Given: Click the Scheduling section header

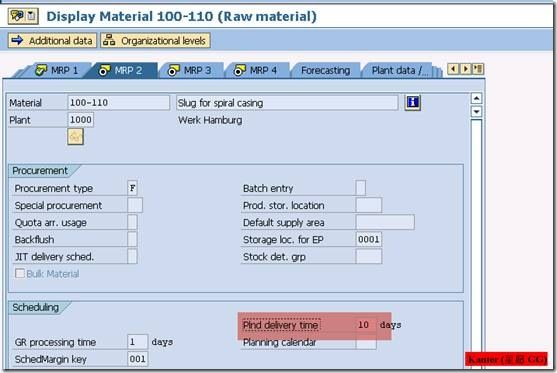Looking at the screenshot, I should 36,307.
